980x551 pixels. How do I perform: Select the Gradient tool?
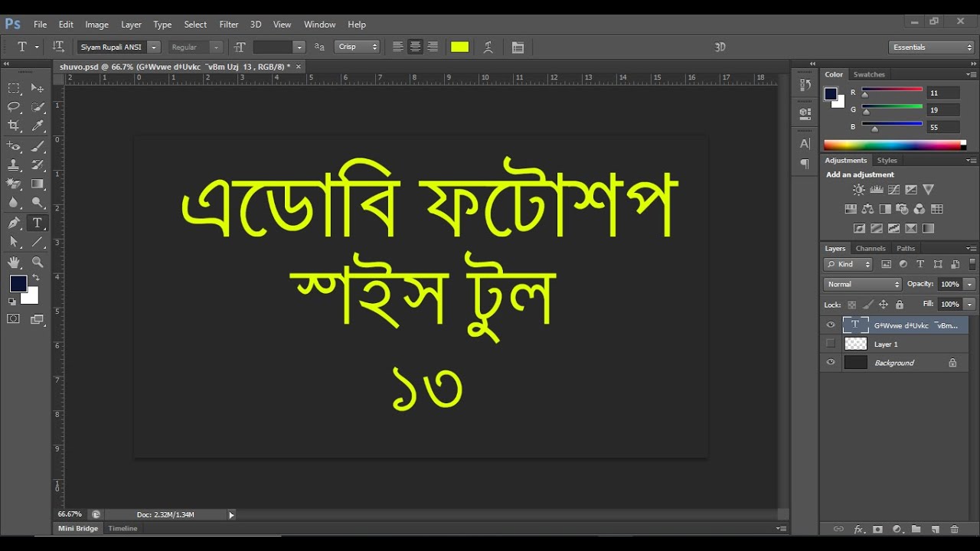pos(38,184)
